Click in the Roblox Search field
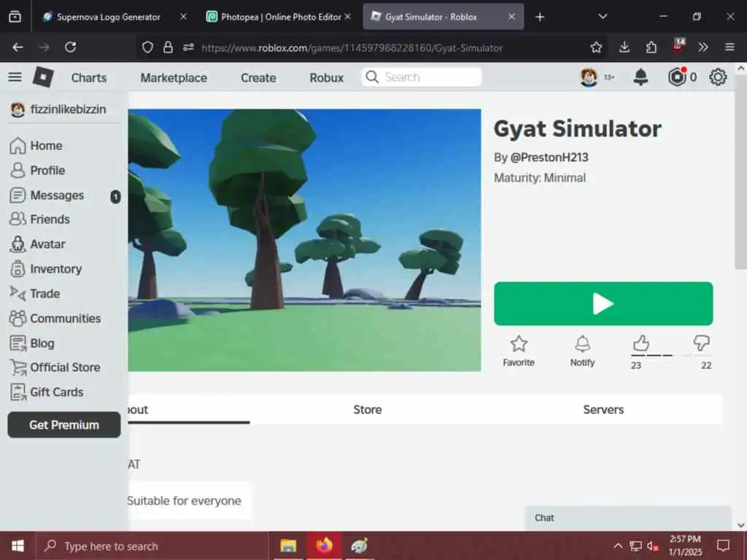747x560 pixels. [x=422, y=77]
